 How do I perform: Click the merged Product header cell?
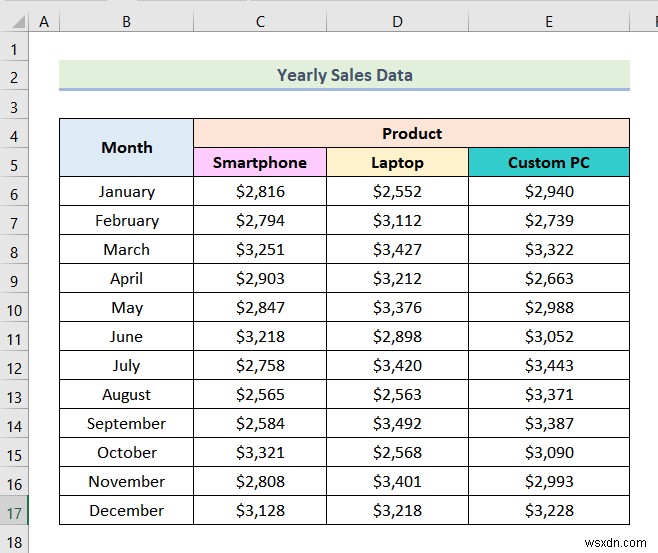[411, 133]
